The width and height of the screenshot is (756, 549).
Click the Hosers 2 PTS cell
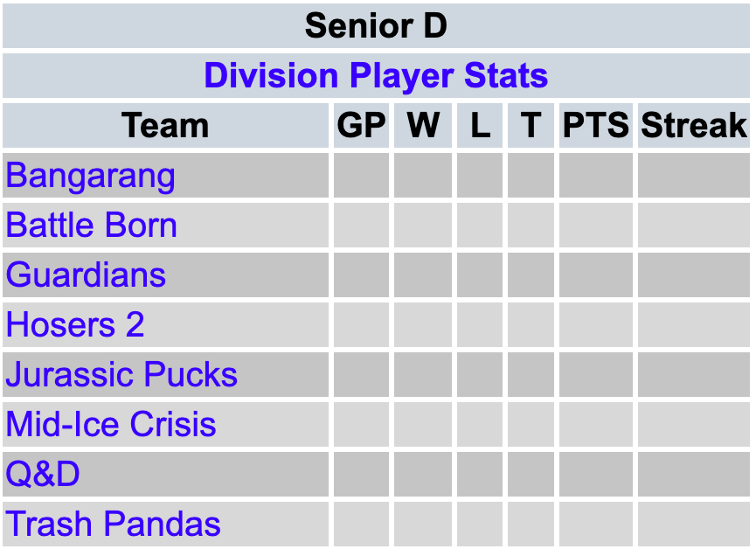point(595,325)
